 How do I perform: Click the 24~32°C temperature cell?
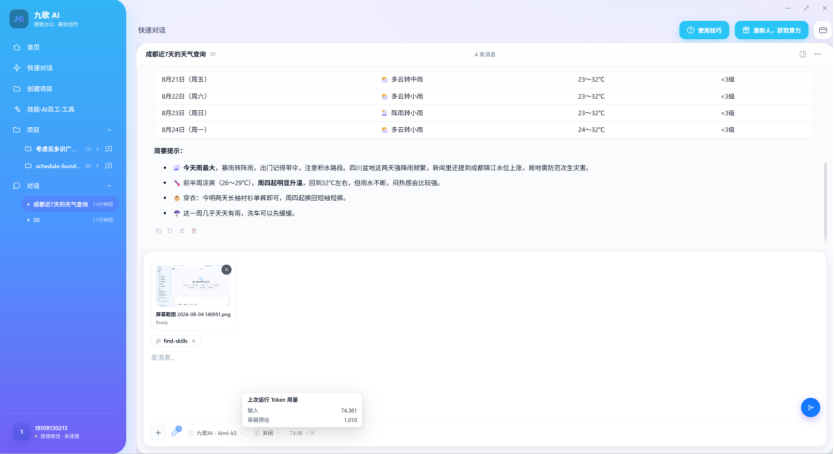pos(591,130)
